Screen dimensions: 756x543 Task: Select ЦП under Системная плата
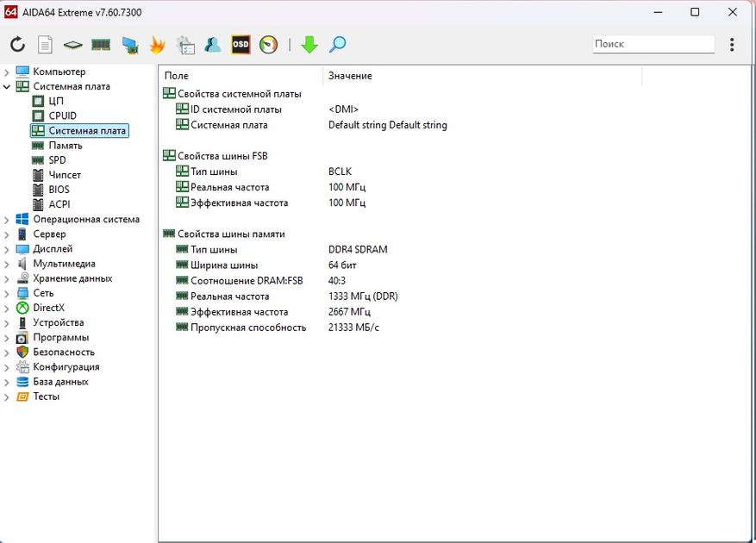56,101
